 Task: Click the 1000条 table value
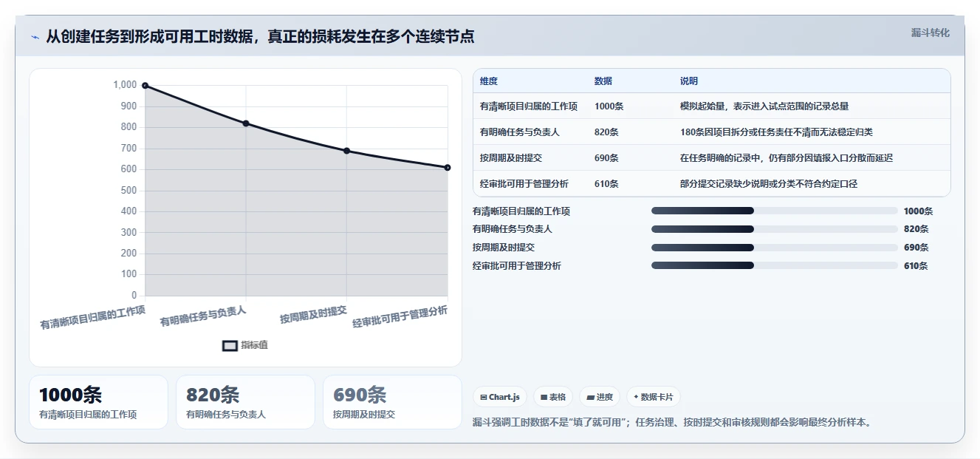[x=609, y=106]
